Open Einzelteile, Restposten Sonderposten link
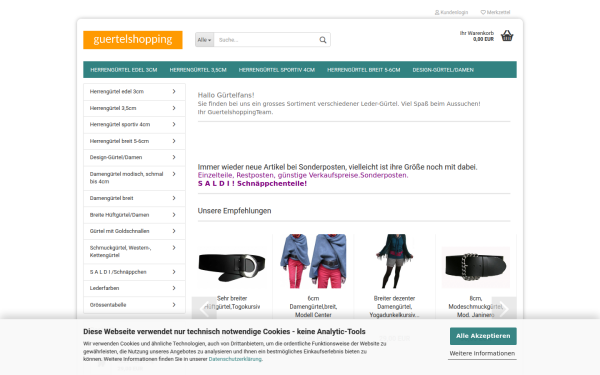Image resolution: width=600 pixels, height=375 pixels. pos(303,175)
